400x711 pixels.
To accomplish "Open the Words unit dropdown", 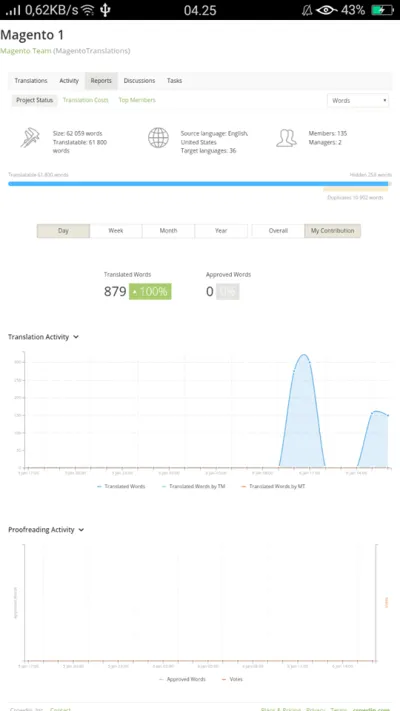I will pyautogui.click(x=358, y=100).
